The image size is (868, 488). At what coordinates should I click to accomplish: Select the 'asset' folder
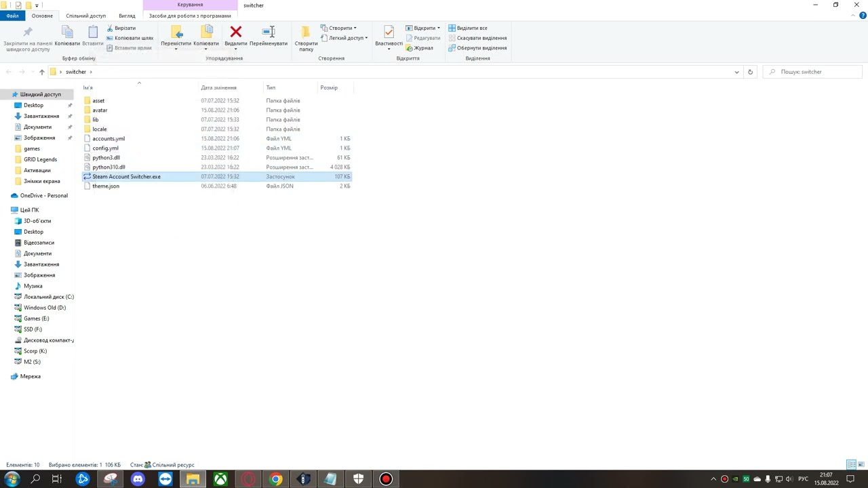(98, 101)
